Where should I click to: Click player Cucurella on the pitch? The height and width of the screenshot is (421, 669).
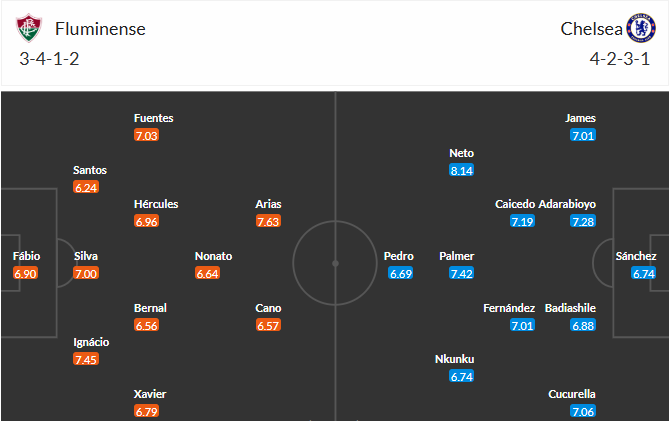pos(572,394)
